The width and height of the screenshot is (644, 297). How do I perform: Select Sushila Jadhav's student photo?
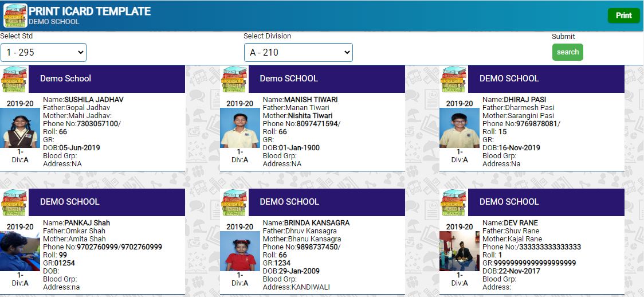point(20,128)
